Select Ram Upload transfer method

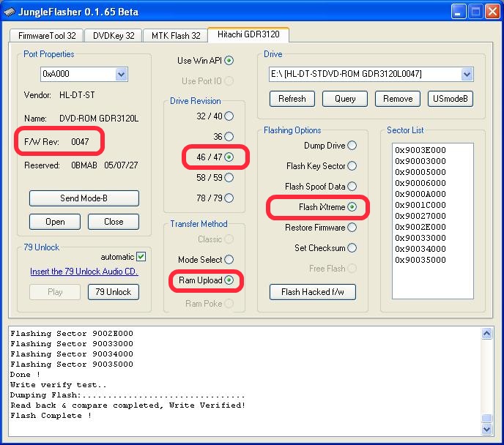pos(229,280)
